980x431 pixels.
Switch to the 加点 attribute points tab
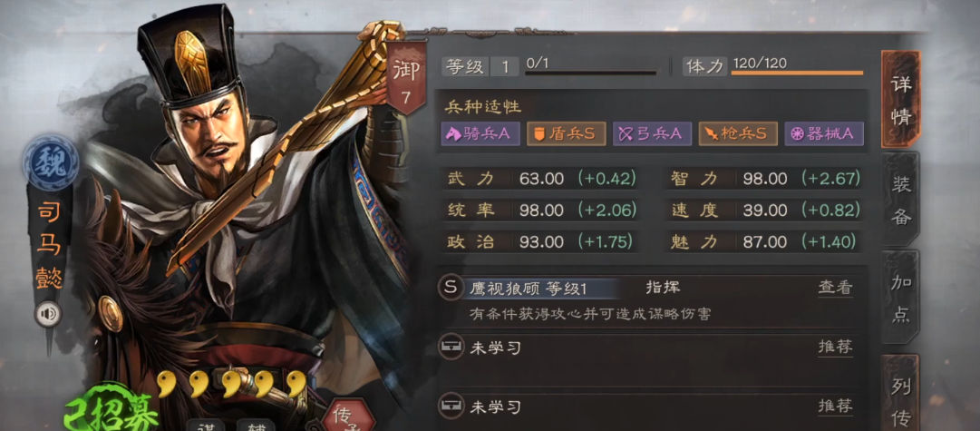click(x=900, y=298)
